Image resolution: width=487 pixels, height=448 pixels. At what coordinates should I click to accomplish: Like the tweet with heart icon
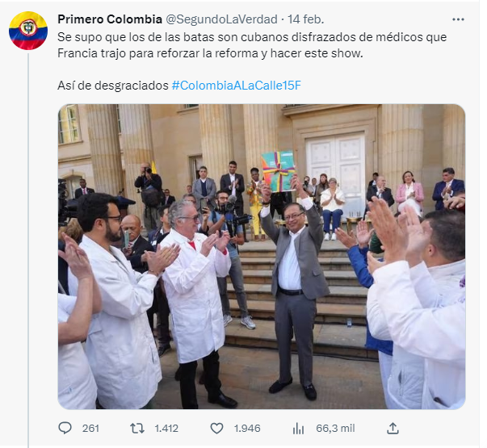216,429
